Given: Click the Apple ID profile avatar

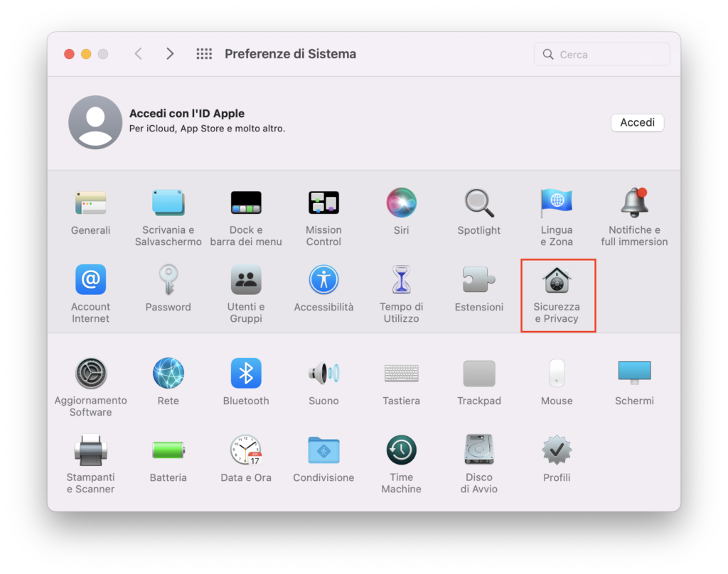Looking at the screenshot, I should point(95,122).
